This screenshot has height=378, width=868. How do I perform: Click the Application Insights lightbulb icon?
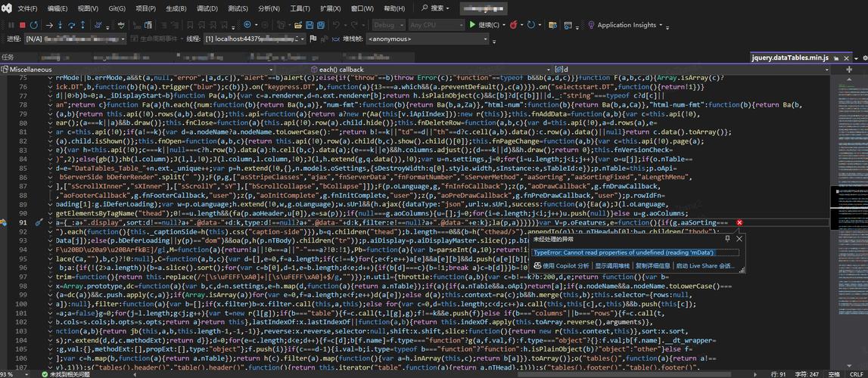(x=591, y=25)
